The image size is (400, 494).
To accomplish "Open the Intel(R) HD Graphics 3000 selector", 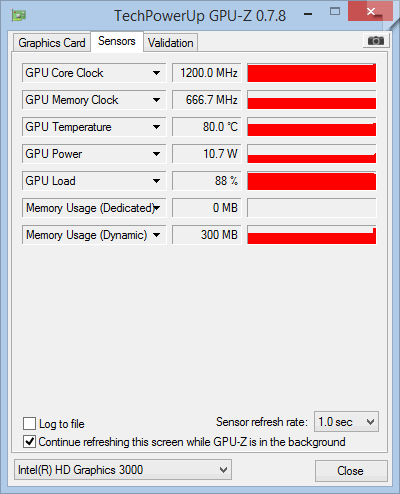I will (x=123, y=470).
